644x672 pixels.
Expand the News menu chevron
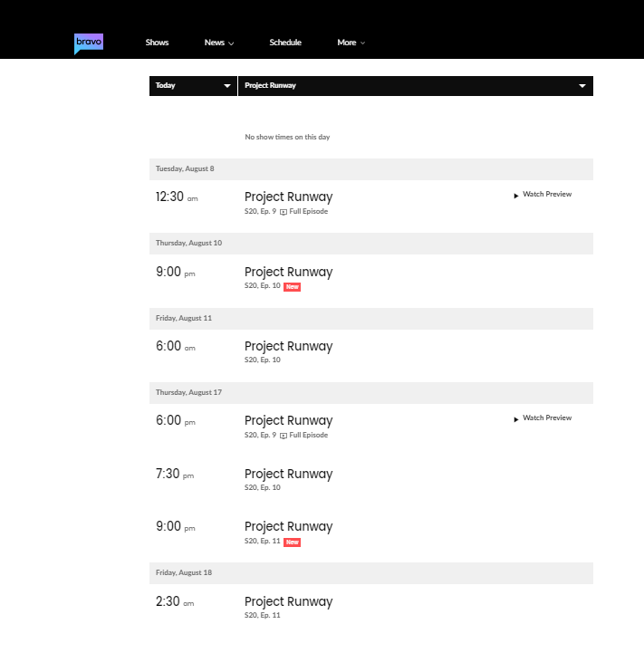click(231, 43)
